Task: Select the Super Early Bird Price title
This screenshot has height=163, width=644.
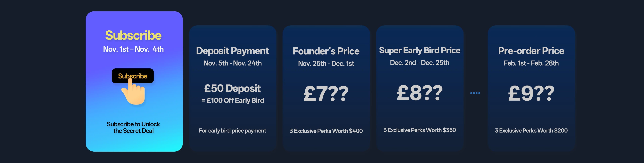Action: (x=419, y=50)
